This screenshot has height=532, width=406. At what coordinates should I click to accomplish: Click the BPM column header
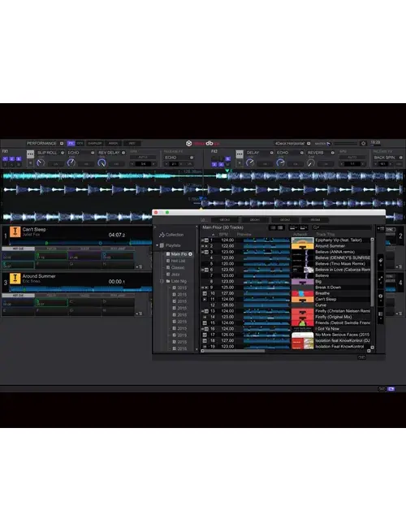coord(223,235)
